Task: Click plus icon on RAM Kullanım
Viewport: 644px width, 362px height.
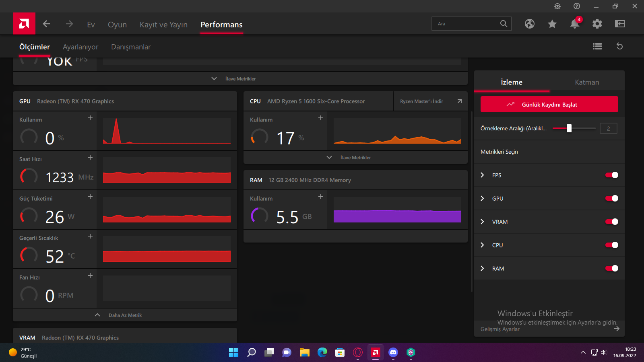Action: click(321, 197)
